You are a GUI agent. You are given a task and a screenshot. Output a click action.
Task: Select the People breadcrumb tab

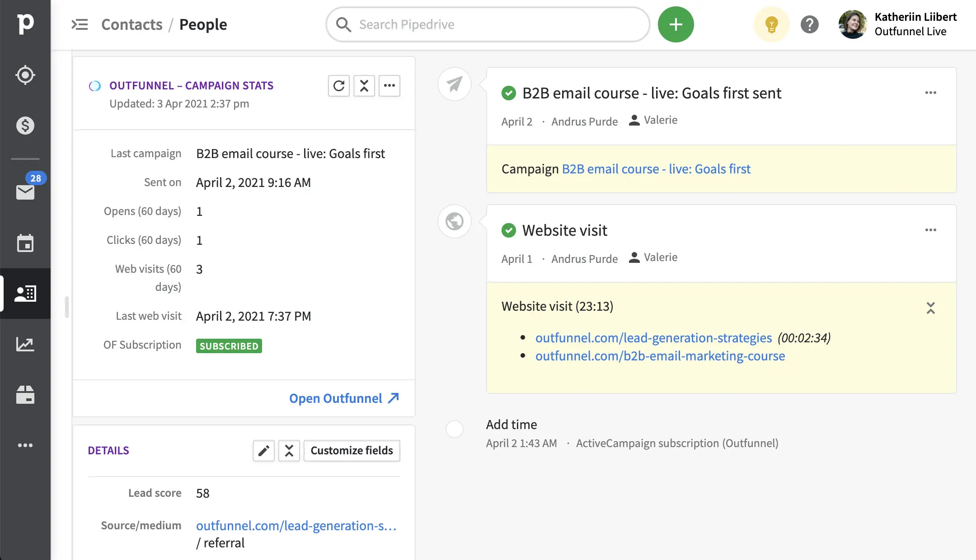point(203,24)
